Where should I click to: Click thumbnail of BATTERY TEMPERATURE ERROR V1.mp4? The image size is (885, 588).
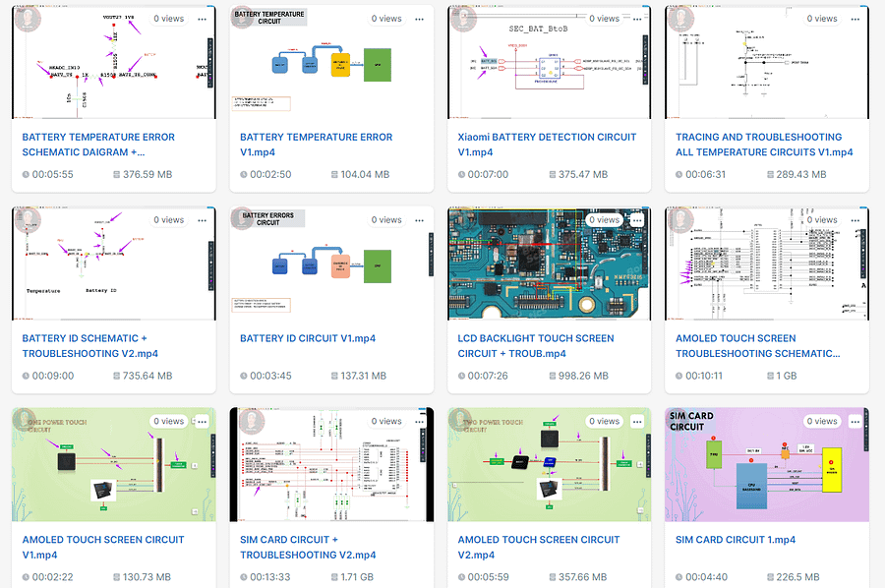click(x=331, y=62)
